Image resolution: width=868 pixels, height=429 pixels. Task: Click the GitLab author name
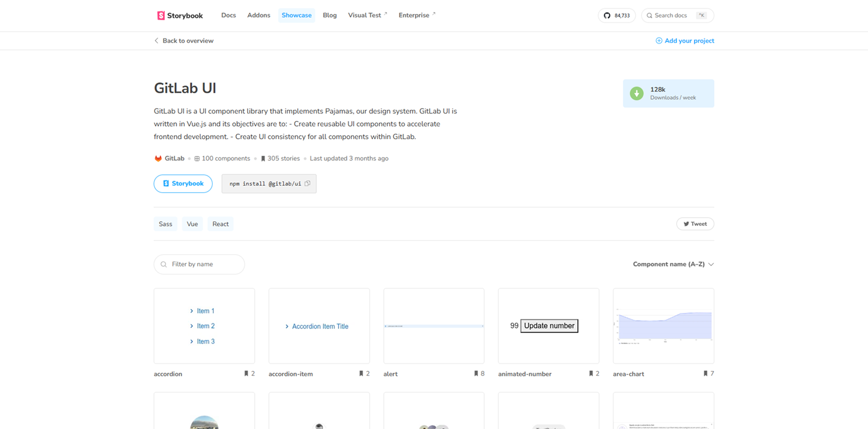coord(174,158)
